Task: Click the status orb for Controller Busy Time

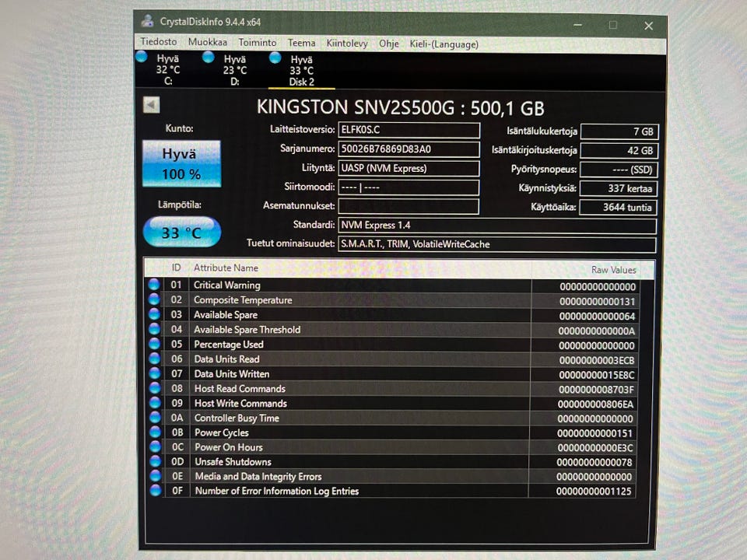Action: 156,417
